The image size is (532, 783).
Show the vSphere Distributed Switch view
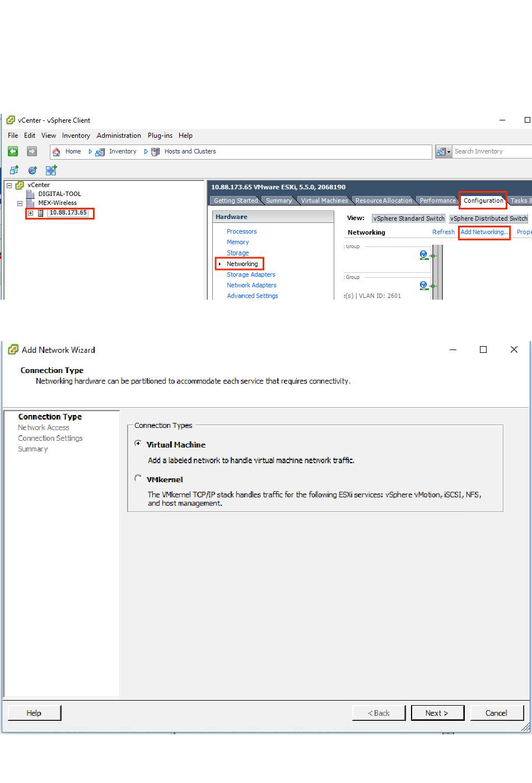tap(489, 218)
